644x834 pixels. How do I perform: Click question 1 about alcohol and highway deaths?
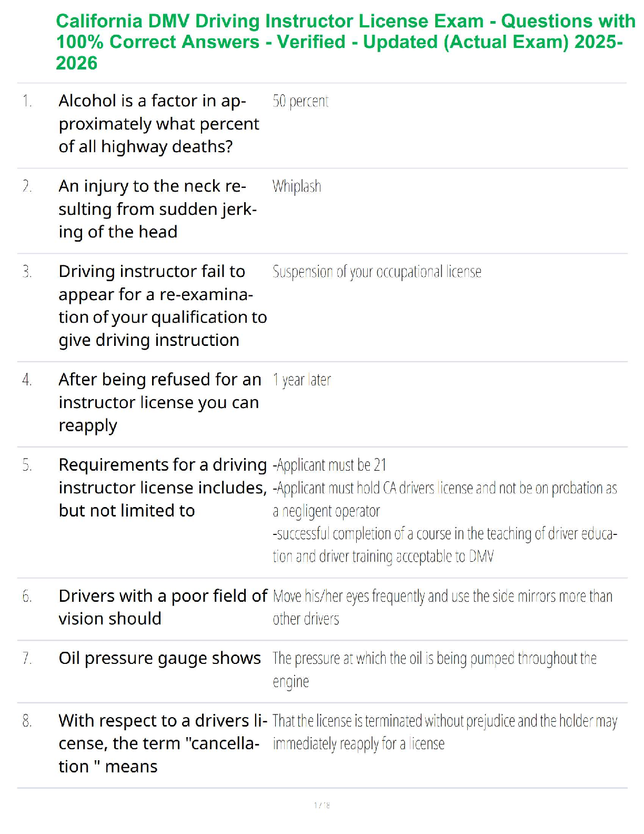click(159, 124)
